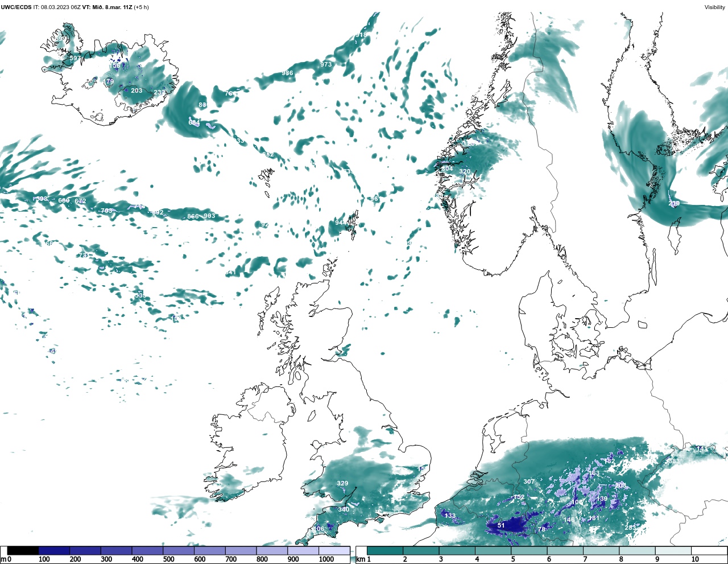The image size is (728, 564).
Task: Click the '152' visibility value on map
Action: pos(519,497)
